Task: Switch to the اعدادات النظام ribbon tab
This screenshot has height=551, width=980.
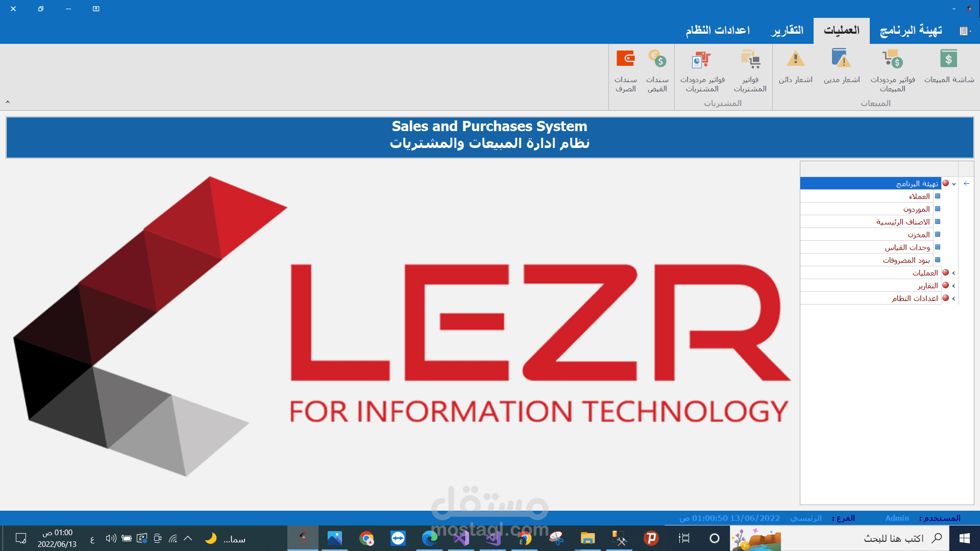Action: pos(717,31)
